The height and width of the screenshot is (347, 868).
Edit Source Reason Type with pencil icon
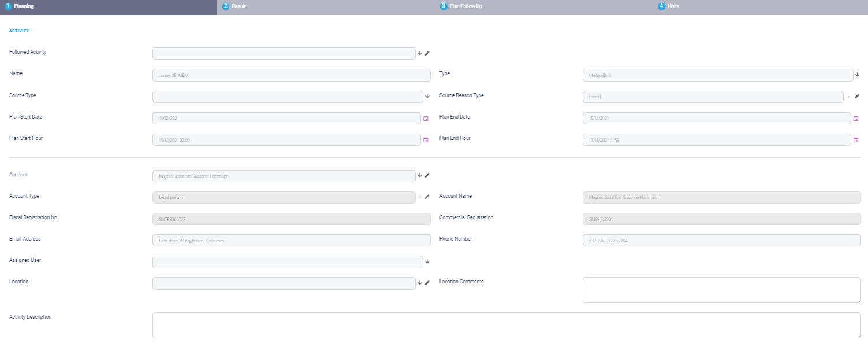pyautogui.click(x=857, y=97)
